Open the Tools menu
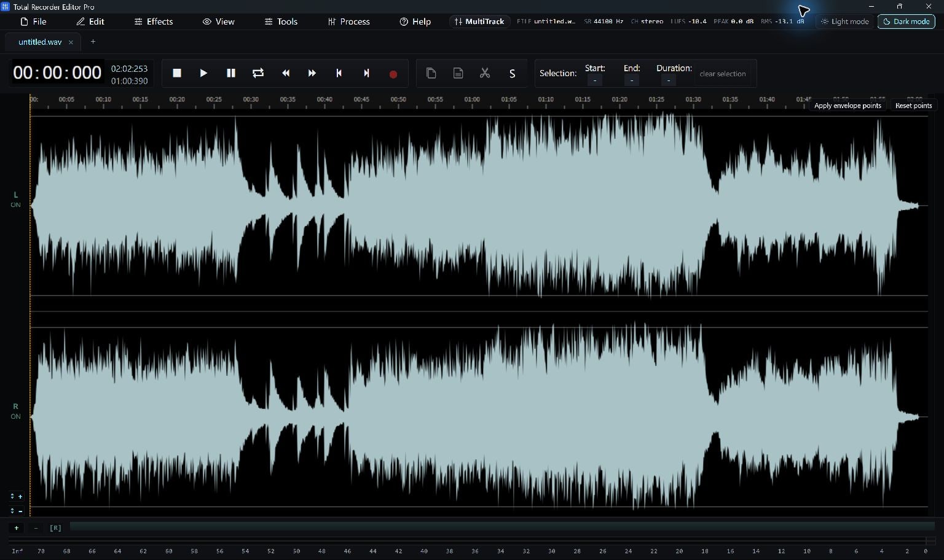 pyautogui.click(x=281, y=21)
